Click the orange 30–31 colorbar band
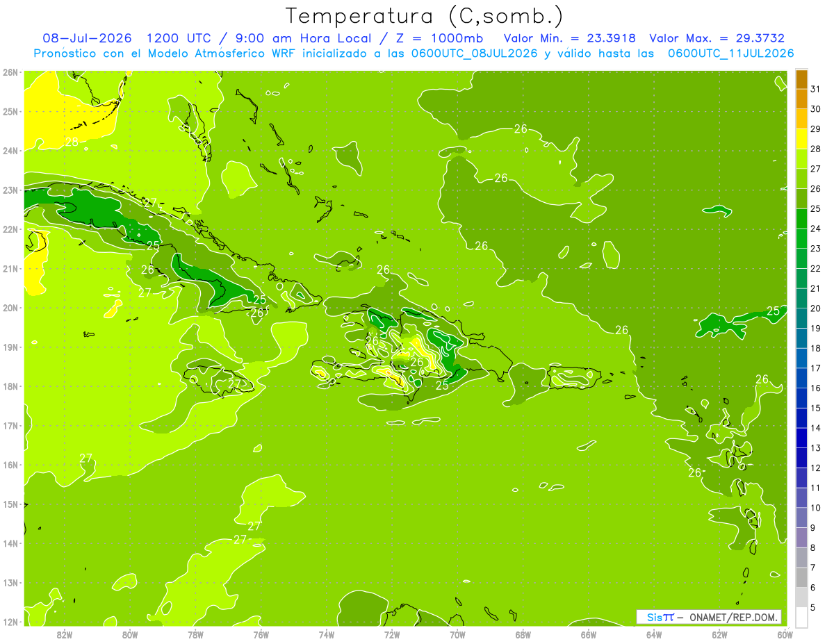 pos(801,99)
